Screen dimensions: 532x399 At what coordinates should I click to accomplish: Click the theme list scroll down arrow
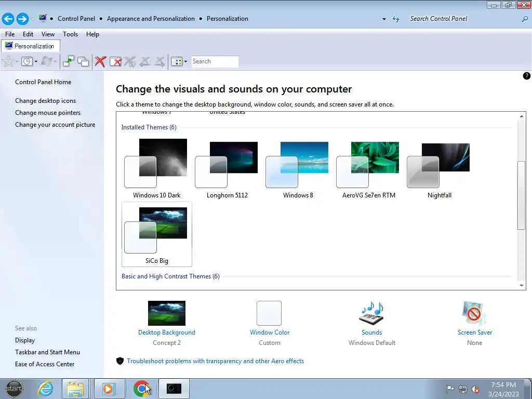coord(522,285)
